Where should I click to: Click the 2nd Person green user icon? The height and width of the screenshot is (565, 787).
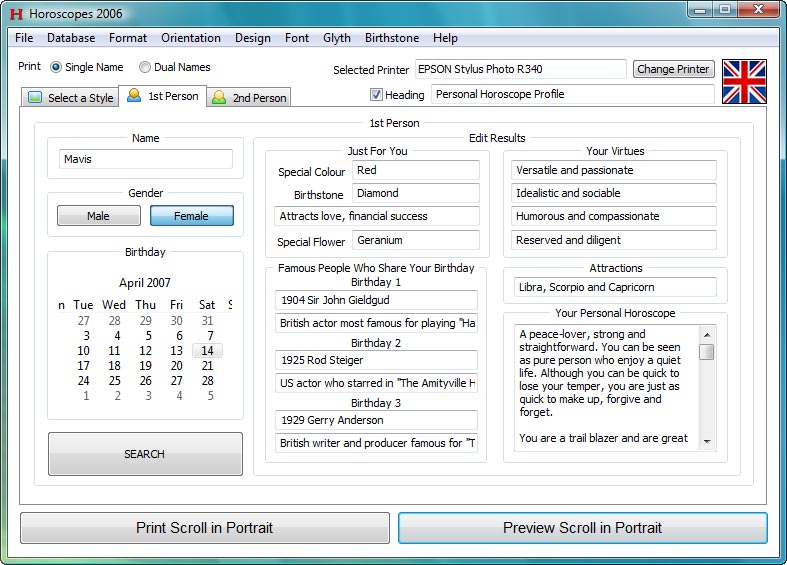(219, 97)
